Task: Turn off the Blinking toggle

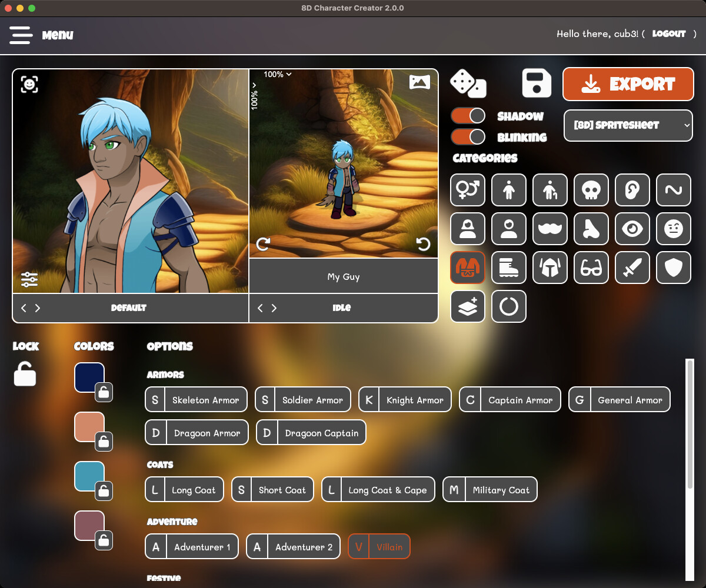Action: [468, 136]
